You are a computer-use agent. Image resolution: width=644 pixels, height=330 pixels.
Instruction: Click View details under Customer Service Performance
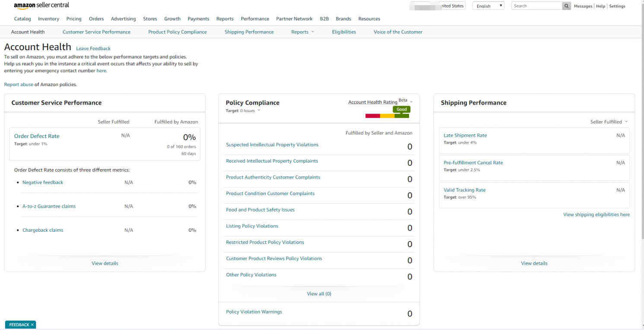point(105,263)
